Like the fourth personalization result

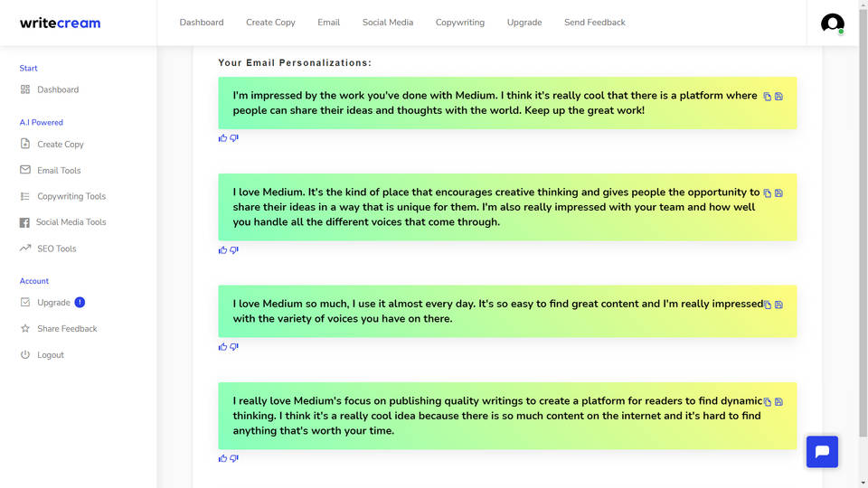(x=222, y=459)
